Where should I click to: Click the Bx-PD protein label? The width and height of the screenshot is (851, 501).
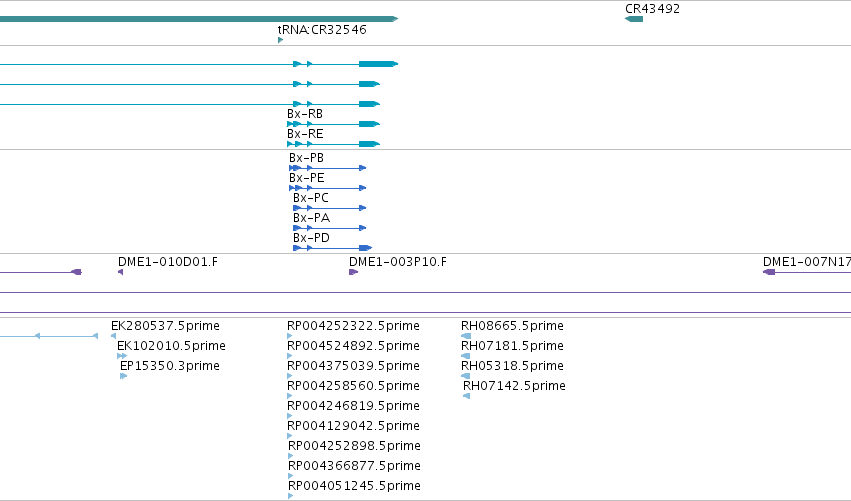[311, 238]
